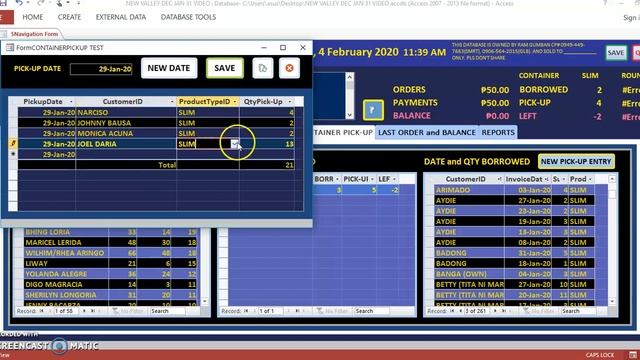Select the NARCISO customer cell
The height and width of the screenshot is (360, 640).
pyautogui.click(x=126, y=112)
